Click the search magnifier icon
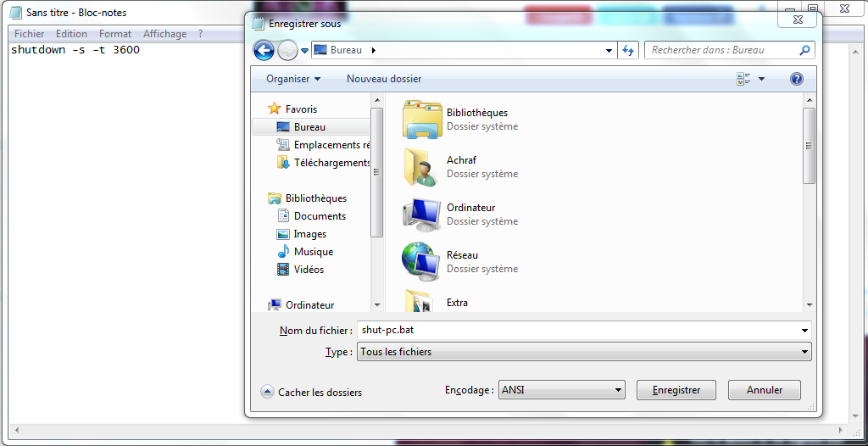868x446 pixels. [804, 50]
